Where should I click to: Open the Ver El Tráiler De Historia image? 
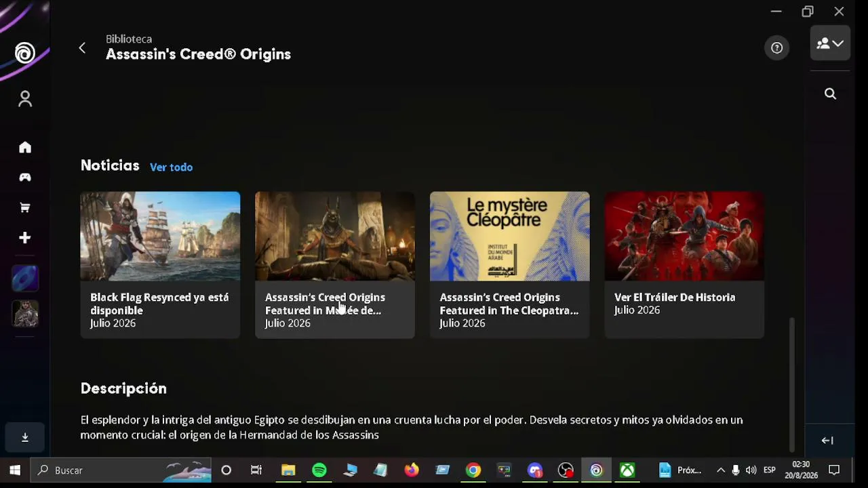(x=684, y=236)
